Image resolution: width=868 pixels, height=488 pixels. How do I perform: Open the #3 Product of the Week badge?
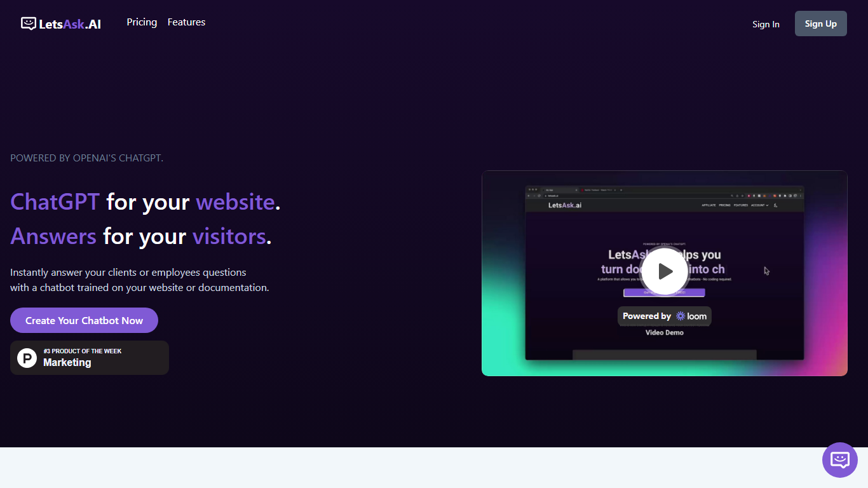(x=90, y=358)
